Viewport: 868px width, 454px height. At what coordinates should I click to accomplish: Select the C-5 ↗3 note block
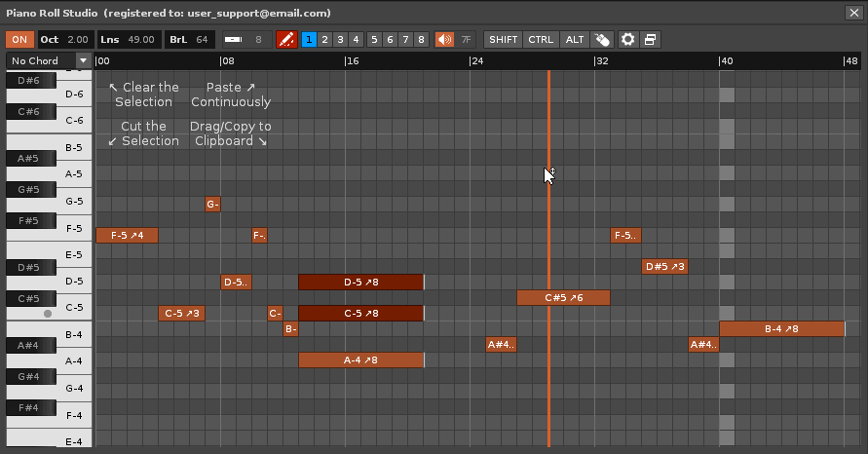[x=181, y=314]
